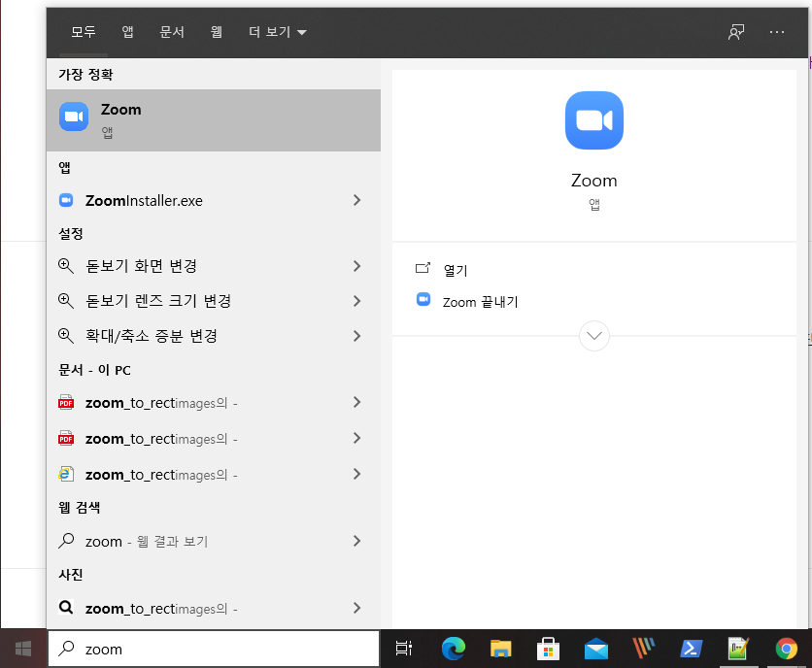This screenshot has width=812, height=668.
Task: Click Zoom 끝내기 to quit Zoom
Action: point(481,302)
